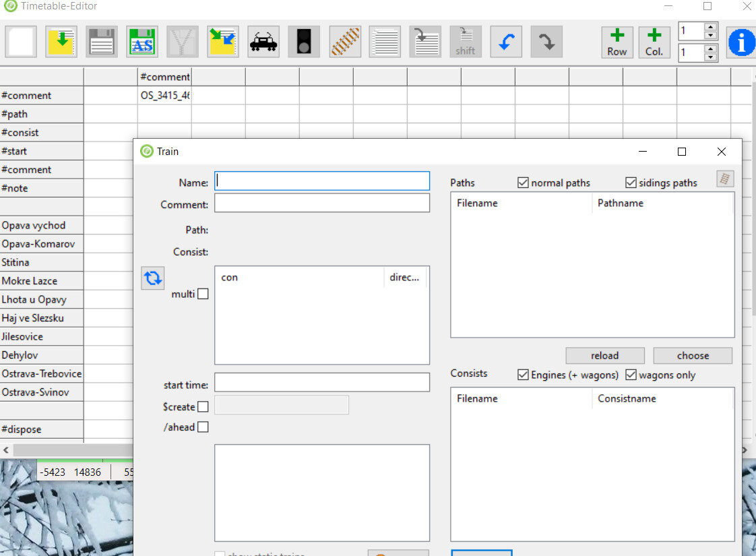756x556 pixels.
Task: Decrease the bottom spinner value
Action: [x=710, y=57]
